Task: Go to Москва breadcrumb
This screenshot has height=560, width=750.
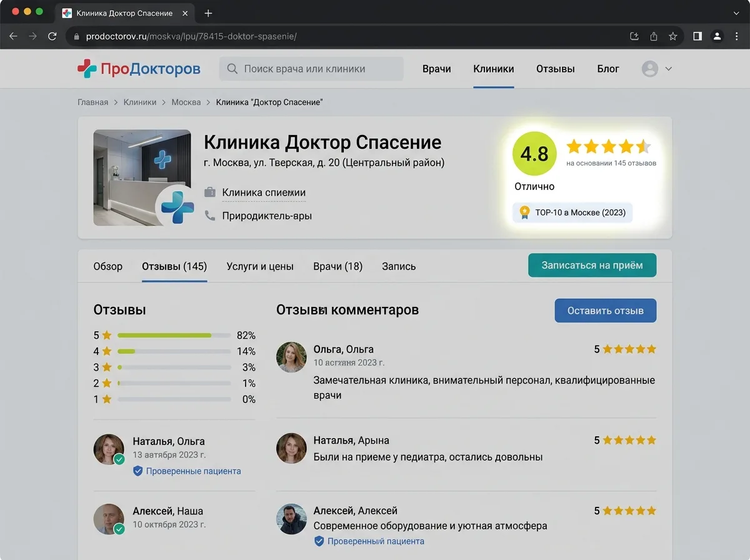Action: [186, 102]
